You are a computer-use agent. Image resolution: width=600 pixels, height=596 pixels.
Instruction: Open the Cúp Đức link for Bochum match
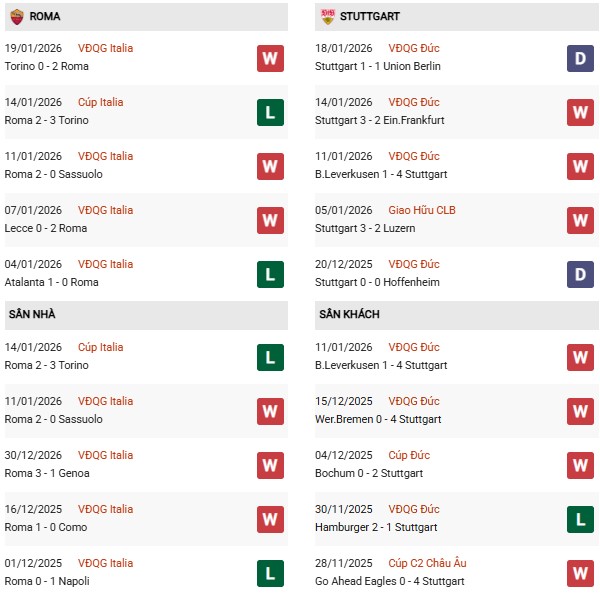coord(411,455)
